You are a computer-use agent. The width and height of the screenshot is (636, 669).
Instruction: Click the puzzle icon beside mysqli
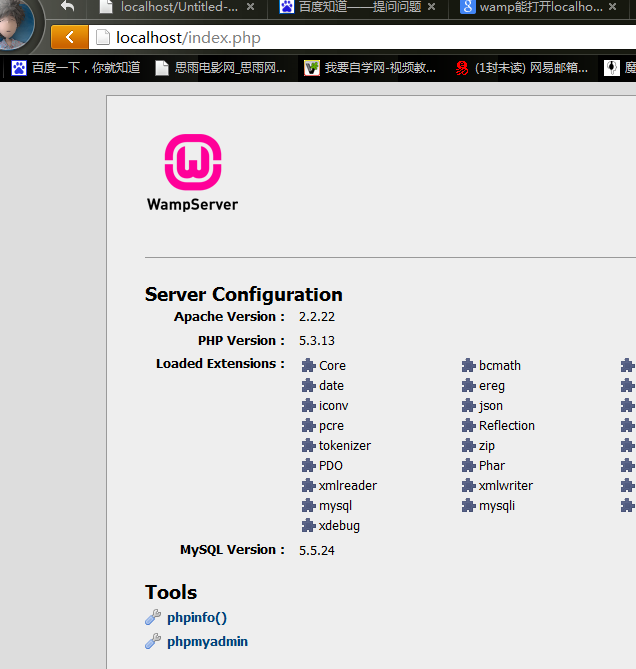(x=468, y=506)
